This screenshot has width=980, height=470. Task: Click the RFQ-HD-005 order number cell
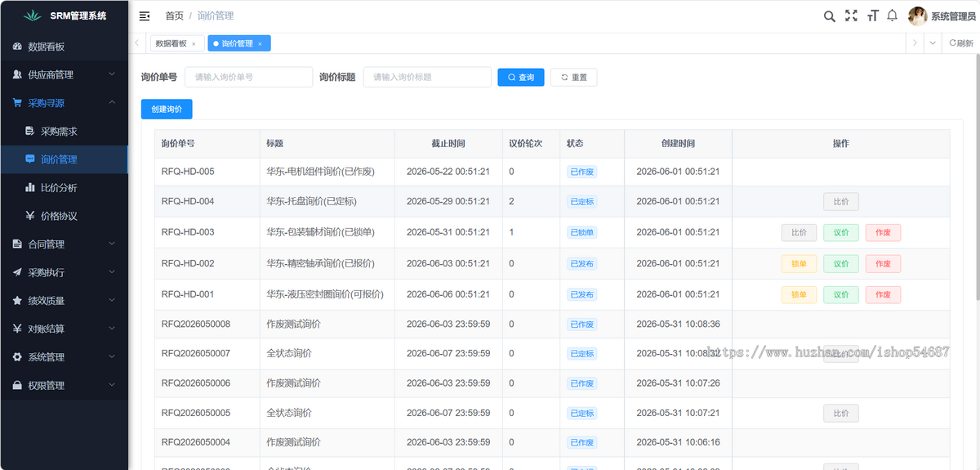(x=207, y=172)
